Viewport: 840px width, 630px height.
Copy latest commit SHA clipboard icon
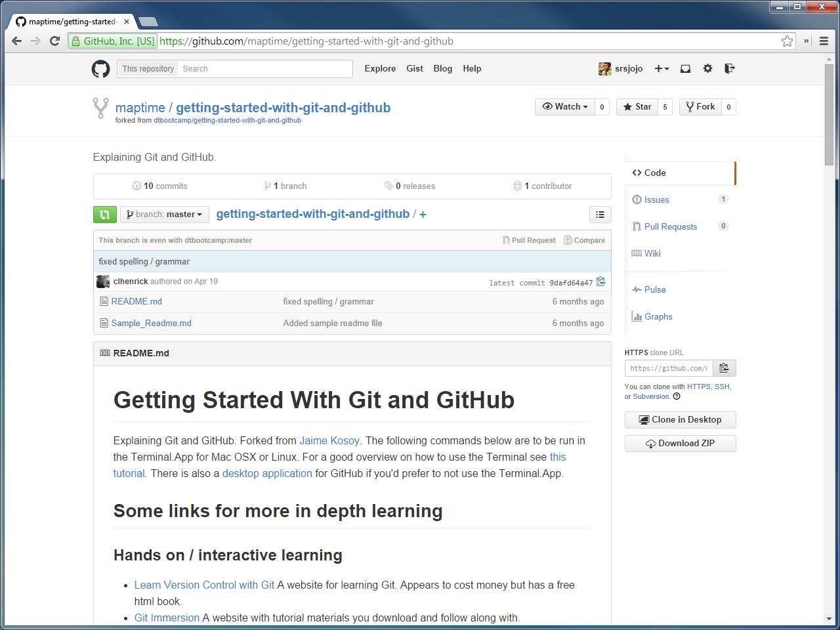600,282
